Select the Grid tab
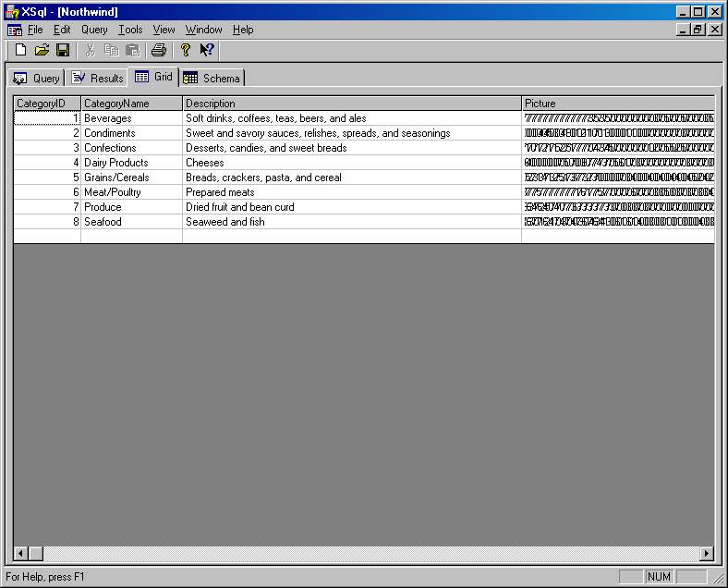 153,77
